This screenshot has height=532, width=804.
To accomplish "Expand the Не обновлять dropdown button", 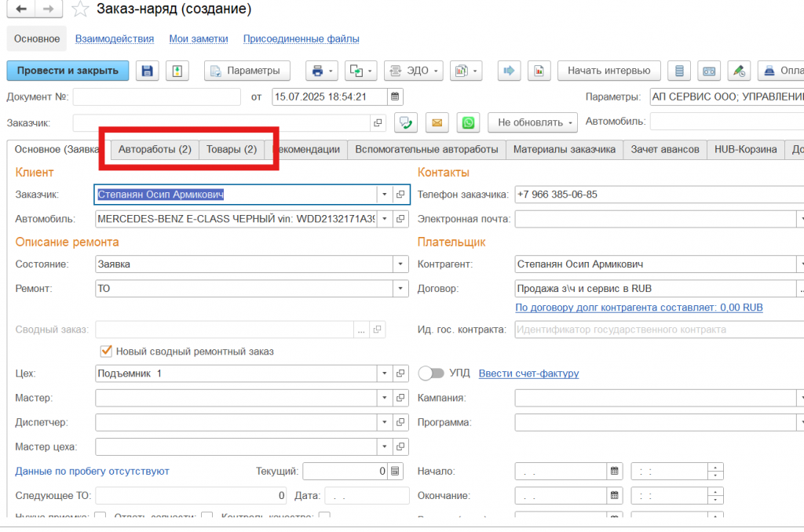I will 532,122.
